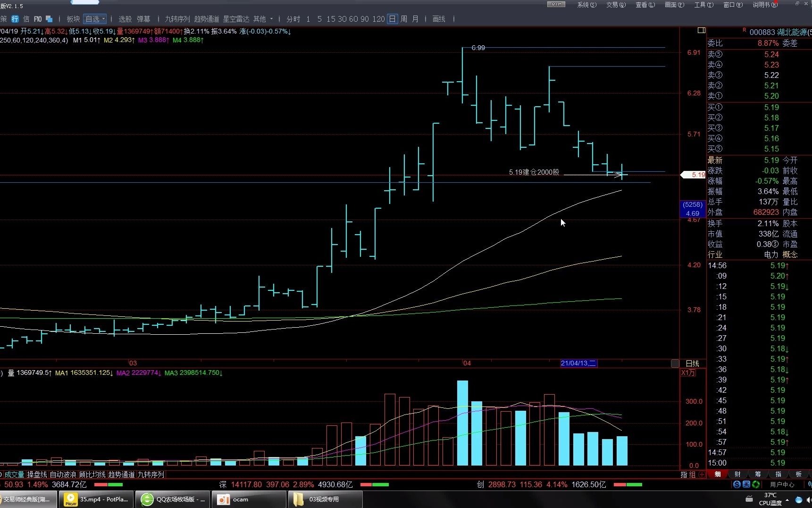Screen dimensions: 812x508
Task: Switch to the 财 finance tab
Action: pyautogui.click(x=737, y=474)
